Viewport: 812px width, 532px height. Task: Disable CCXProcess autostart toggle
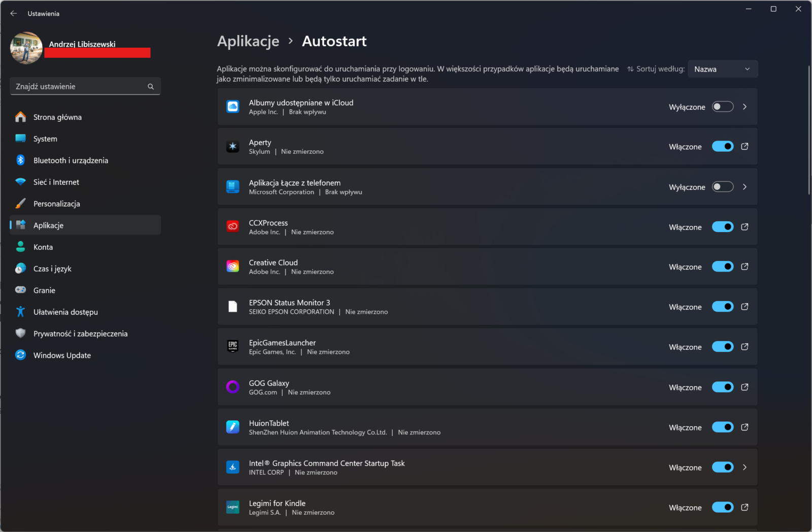click(x=723, y=227)
